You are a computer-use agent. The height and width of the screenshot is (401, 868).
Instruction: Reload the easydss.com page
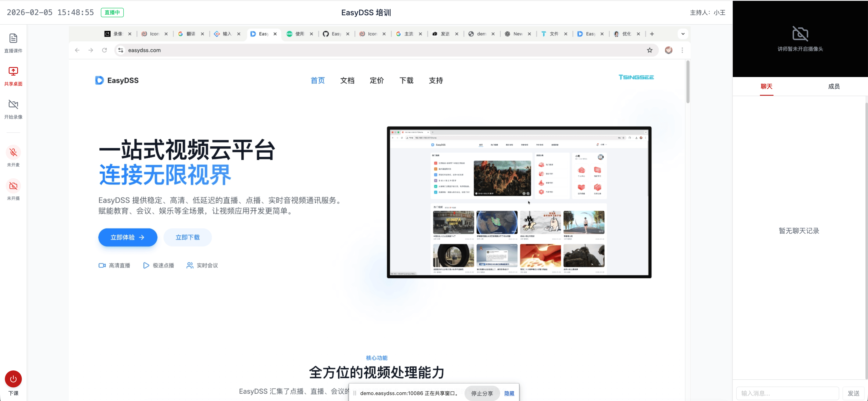(x=104, y=50)
